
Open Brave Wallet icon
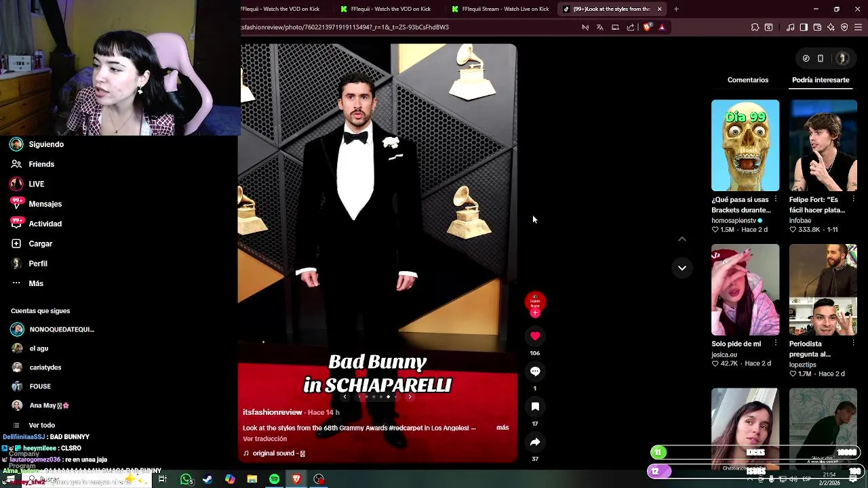tap(817, 27)
